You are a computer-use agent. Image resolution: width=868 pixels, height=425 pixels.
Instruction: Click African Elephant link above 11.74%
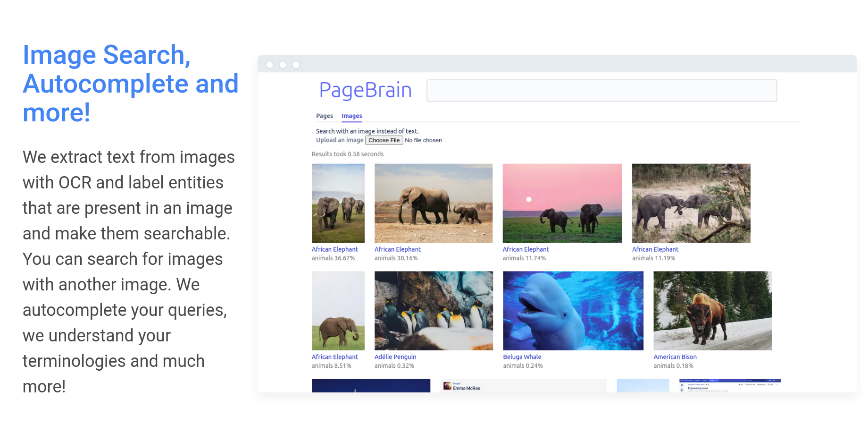(x=526, y=249)
